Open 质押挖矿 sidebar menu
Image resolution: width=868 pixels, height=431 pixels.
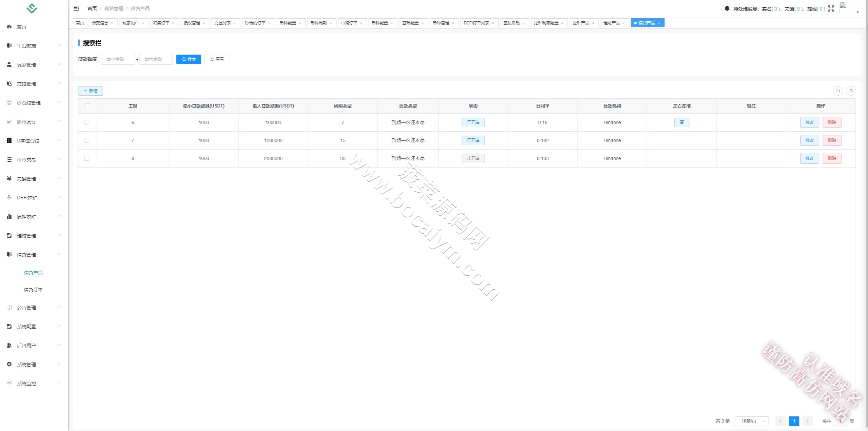(34, 216)
